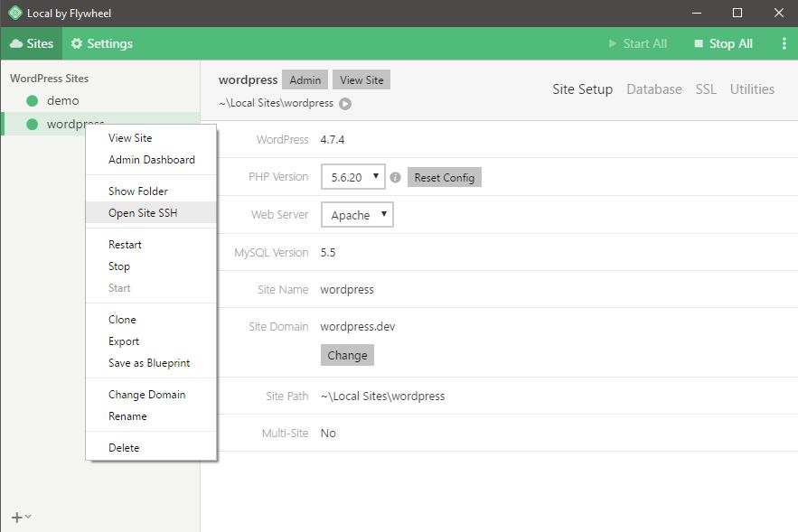Choose Show Folder in the context menu
The width and height of the screenshot is (798, 532).
(151, 191)
